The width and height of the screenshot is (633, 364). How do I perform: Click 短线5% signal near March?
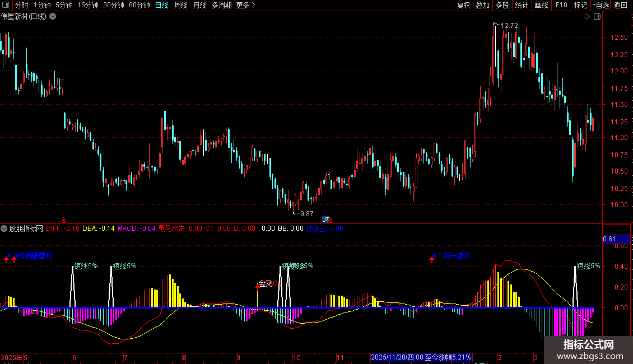coord(588,266)
